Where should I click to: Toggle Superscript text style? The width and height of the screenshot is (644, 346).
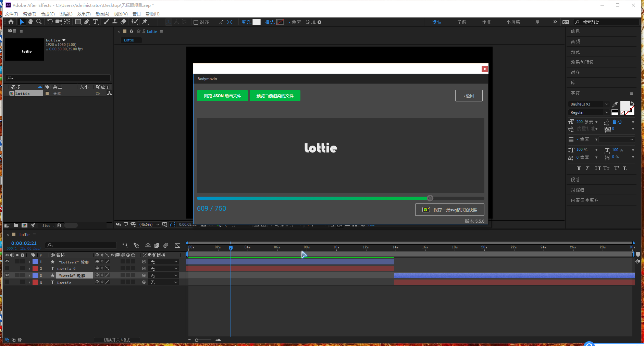point(616,168)
